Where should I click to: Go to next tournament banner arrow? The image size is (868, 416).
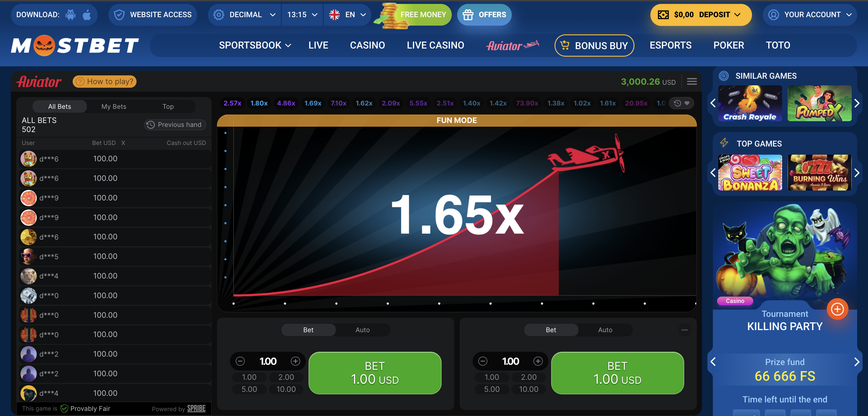857,362
